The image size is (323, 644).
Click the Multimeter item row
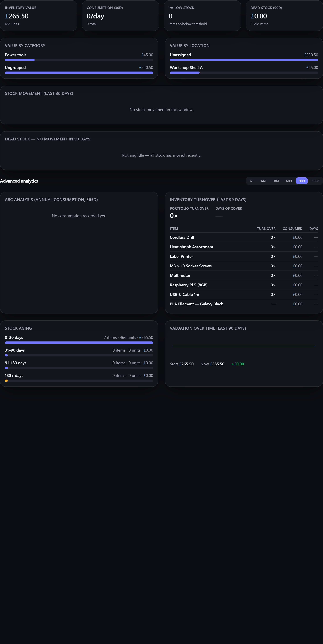click(244, 276)
